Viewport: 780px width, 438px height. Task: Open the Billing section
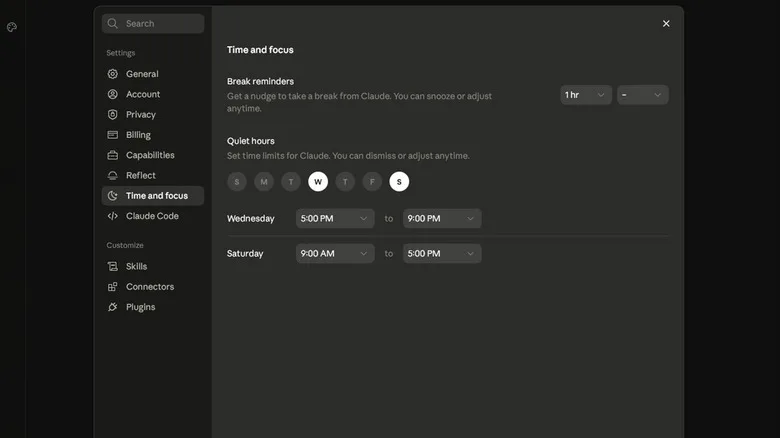(153, 135)
